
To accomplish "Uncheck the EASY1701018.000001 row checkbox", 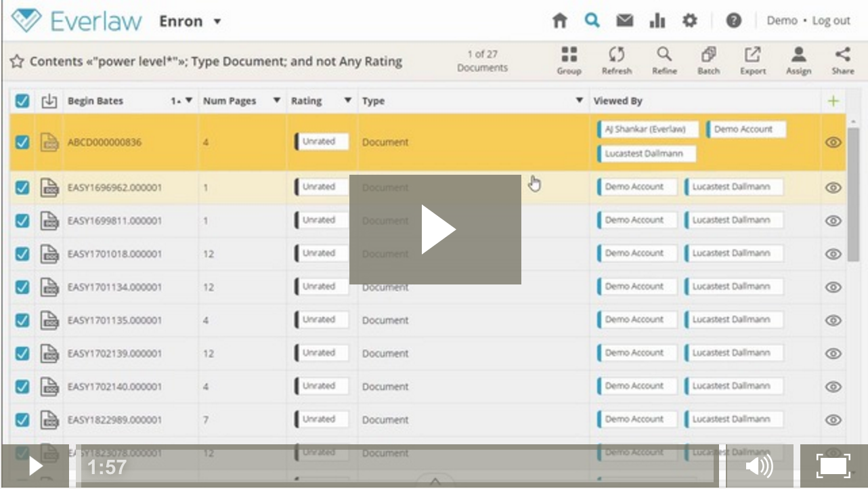I will 22,254.
